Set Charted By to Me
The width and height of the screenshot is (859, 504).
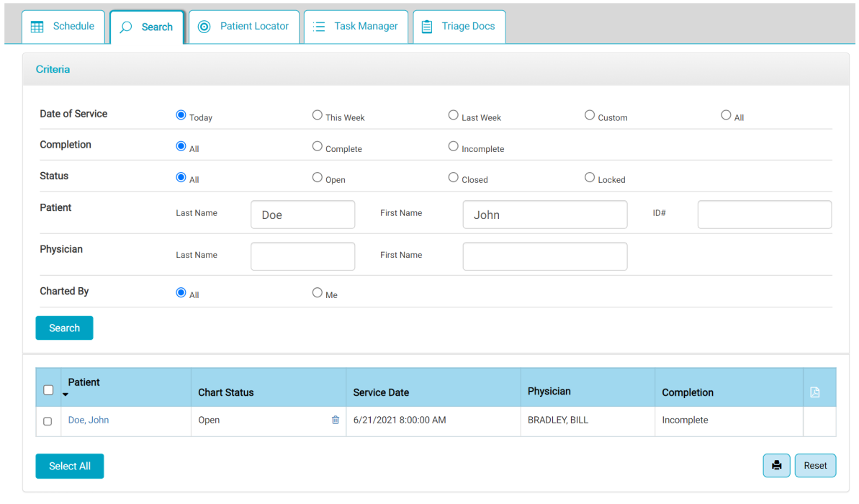pyautogui.click(x=317, y=292)
